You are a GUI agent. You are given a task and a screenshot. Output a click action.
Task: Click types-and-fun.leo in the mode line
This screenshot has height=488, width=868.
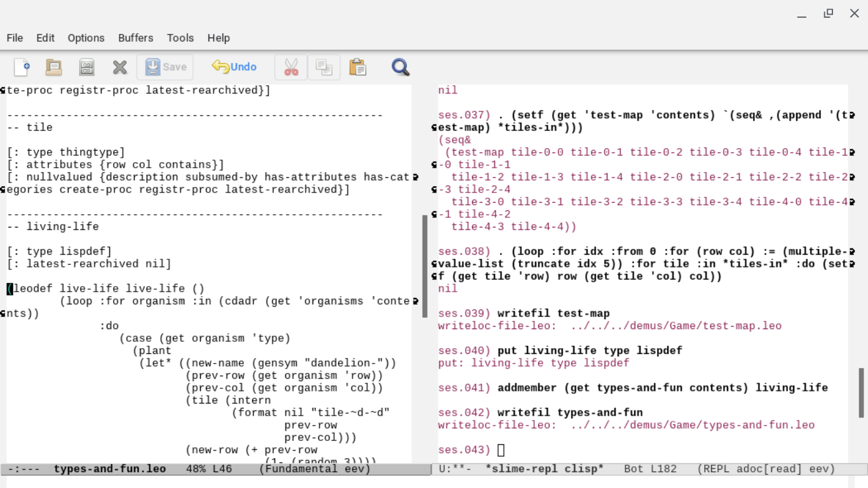pyautogui.click(x=109, y=469)
